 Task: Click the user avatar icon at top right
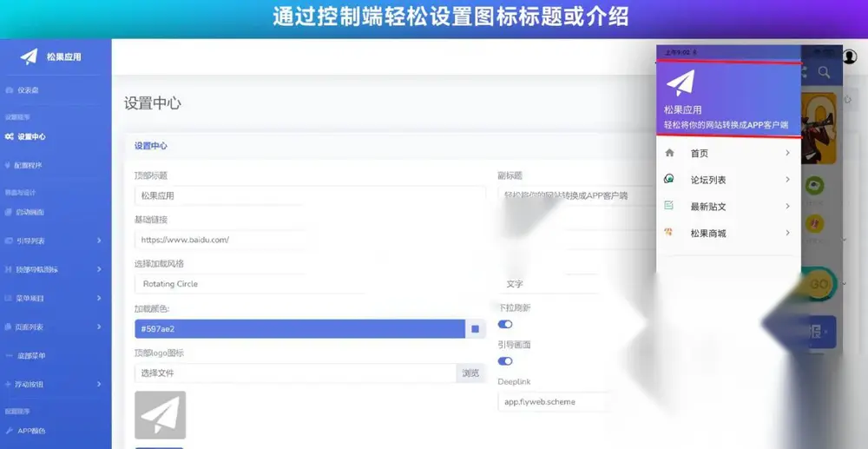coord(849,56)
